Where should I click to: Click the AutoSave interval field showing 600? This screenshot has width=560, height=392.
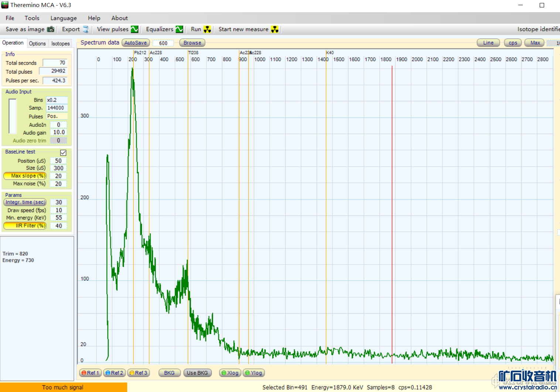[x=163, y=43]
